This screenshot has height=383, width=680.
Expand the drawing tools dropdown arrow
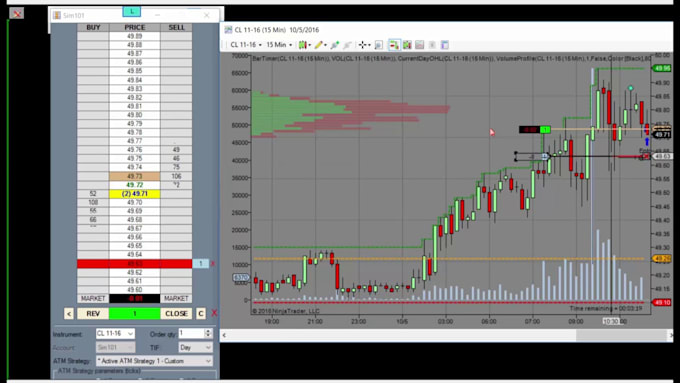326,45
